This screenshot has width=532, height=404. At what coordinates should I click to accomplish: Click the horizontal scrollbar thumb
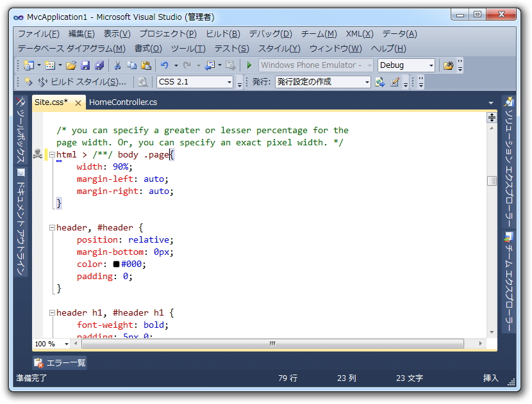click(273, 344)
